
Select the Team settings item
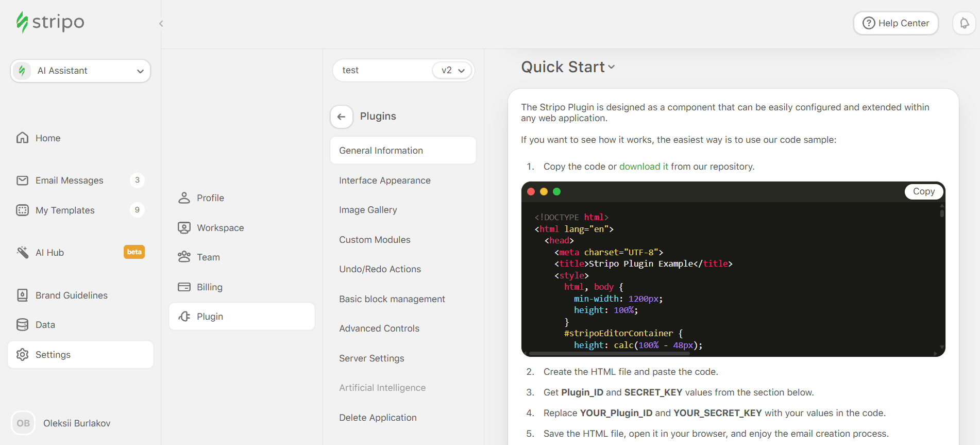pos(242,257)
